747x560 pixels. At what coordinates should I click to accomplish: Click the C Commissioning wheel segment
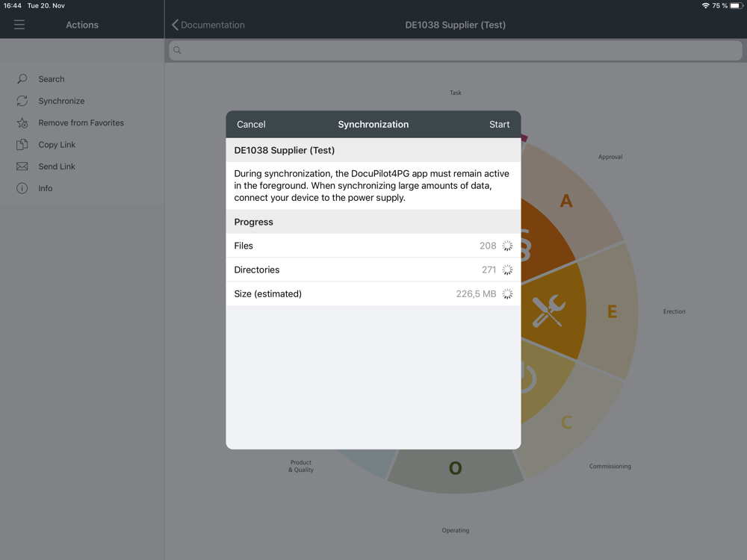(566, 422)
